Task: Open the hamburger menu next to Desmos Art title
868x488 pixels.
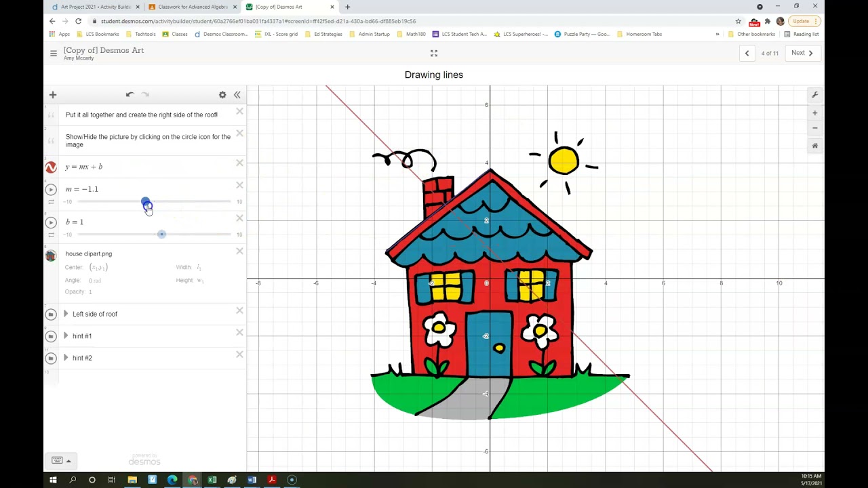Action: point(54,53)
